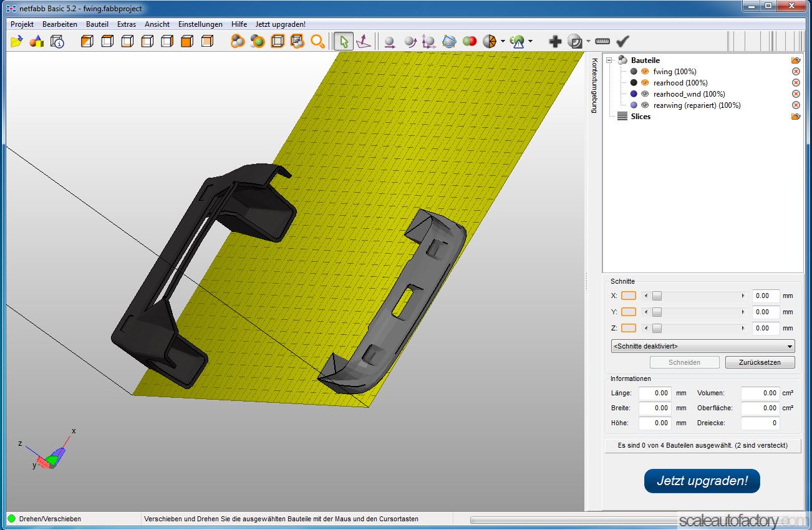This screenshot has width=812, height=530.
Task: Click the Jetzt upgraden! blue button
Action: tap(702, 481)
